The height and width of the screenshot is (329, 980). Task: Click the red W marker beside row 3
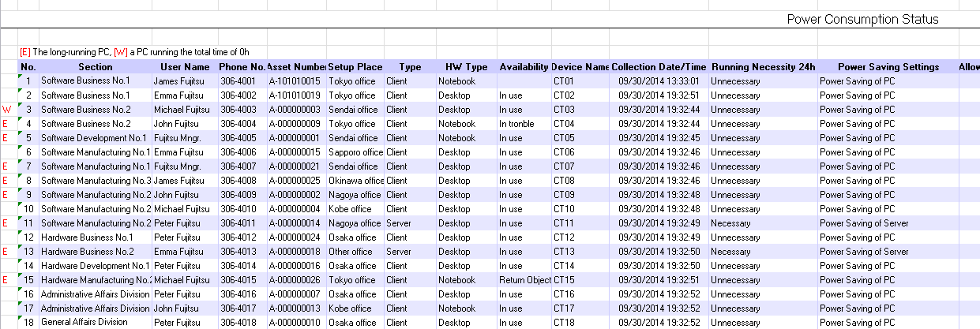[6, 110]
